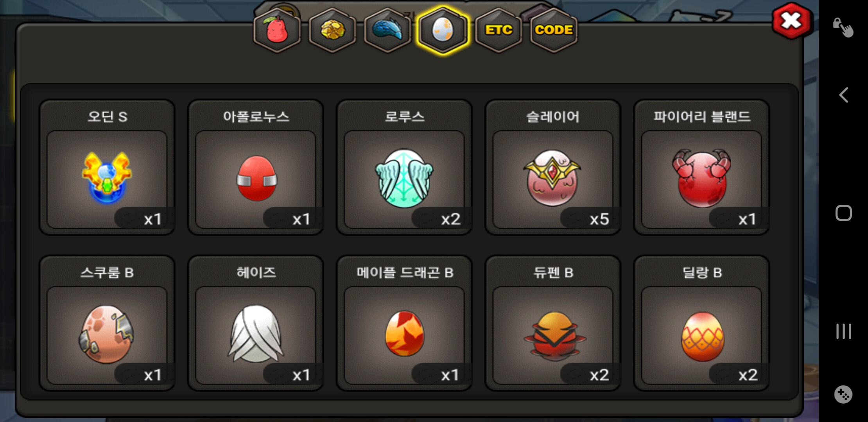This screenshot has width=868, height=422.
Task: Select the 듀펜 B egg
Action: pyautogui.click(x=553, y=323)
